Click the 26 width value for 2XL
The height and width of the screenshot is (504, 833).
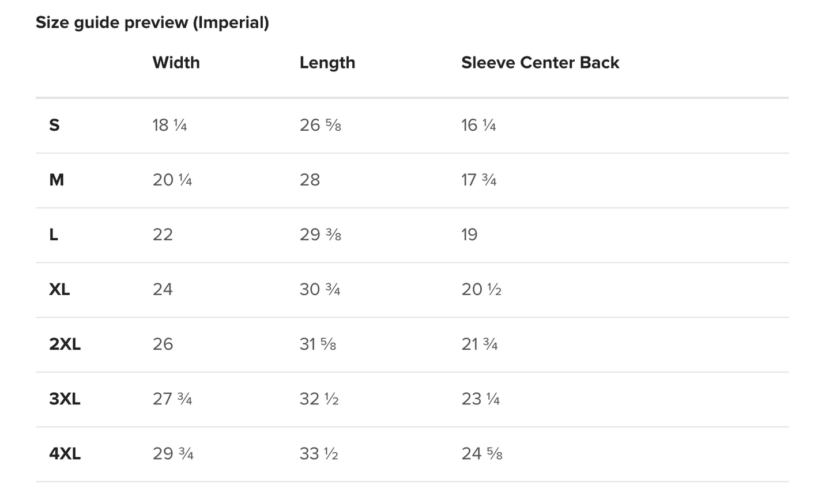[x=163, y=344]
